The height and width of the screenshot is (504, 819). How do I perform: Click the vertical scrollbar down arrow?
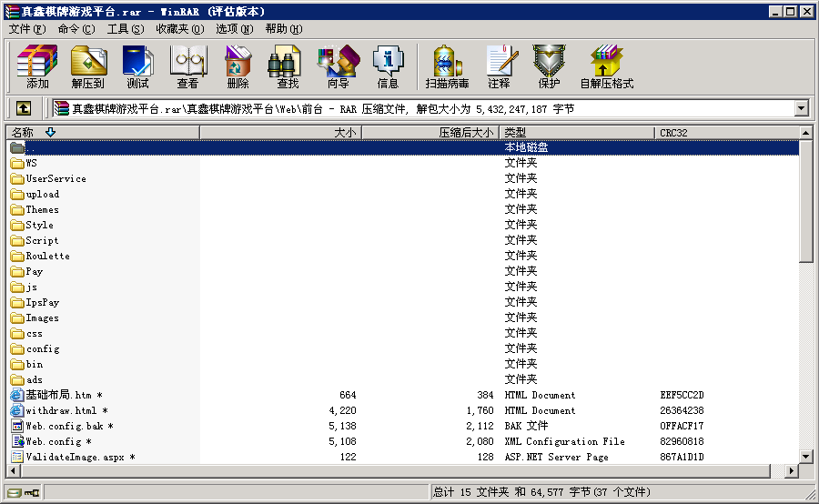805,456
